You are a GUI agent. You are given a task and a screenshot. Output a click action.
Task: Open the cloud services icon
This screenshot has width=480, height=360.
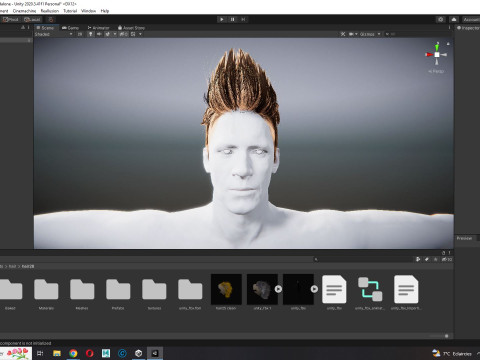coord(454,19)
